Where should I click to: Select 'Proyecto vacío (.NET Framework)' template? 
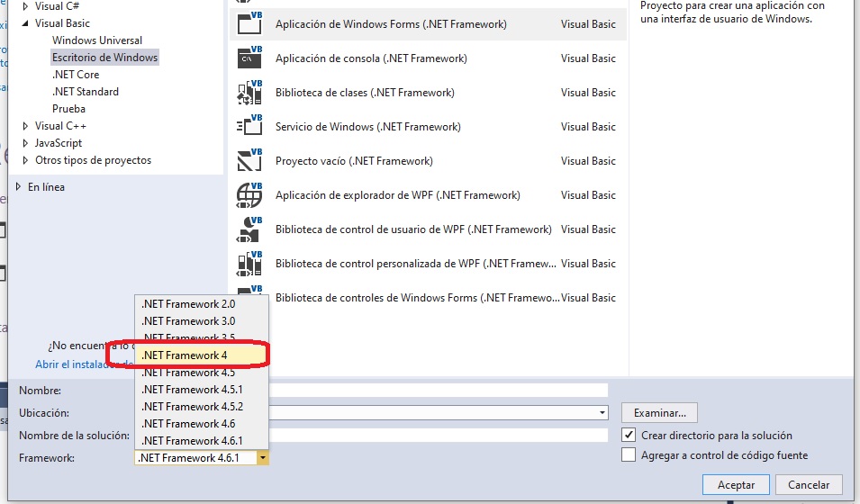428,161
